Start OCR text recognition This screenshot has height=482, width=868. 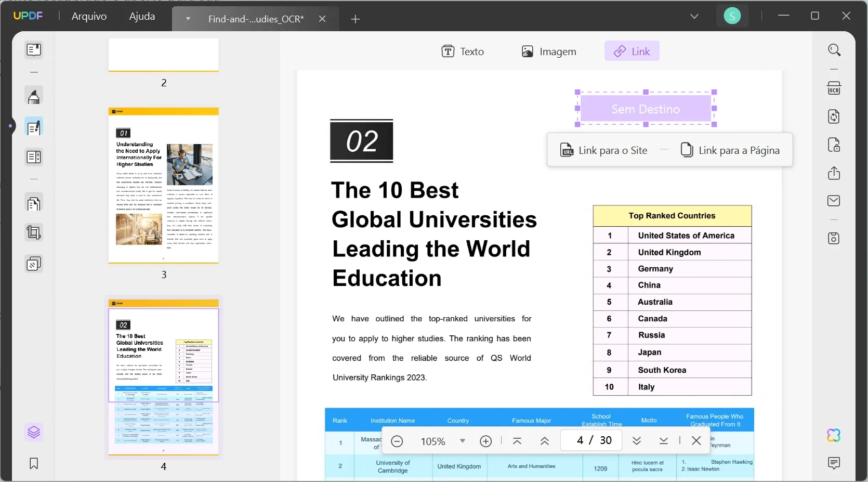(835, 88)
